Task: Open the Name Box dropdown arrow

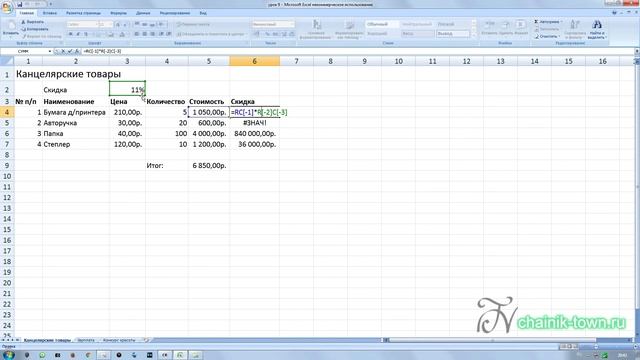Action: coord(49,51)
